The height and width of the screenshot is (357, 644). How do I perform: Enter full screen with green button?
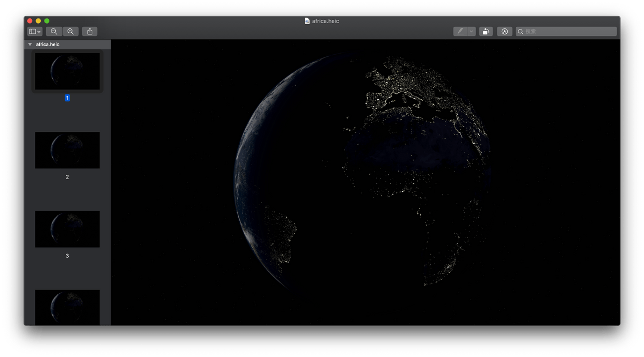click(47, 21)
